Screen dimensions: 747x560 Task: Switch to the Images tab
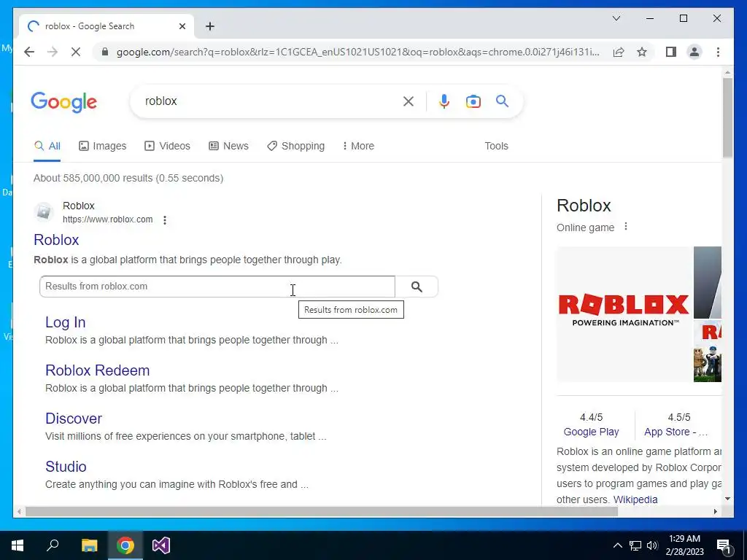click(102, 146)
